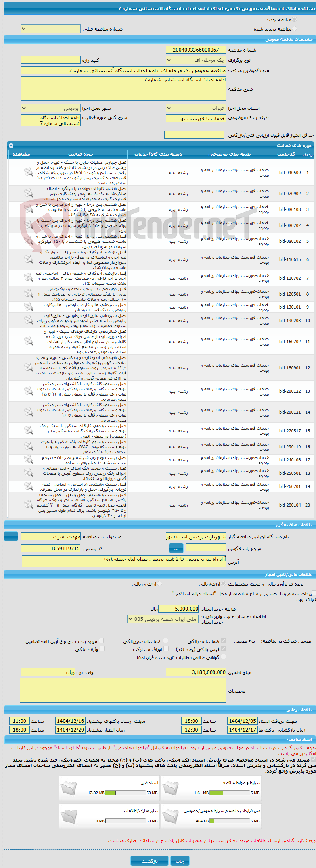Click the ردیف column header
The width and height of the screenshot is (316, 868).
pyautogui.click(x=308, y=154)
